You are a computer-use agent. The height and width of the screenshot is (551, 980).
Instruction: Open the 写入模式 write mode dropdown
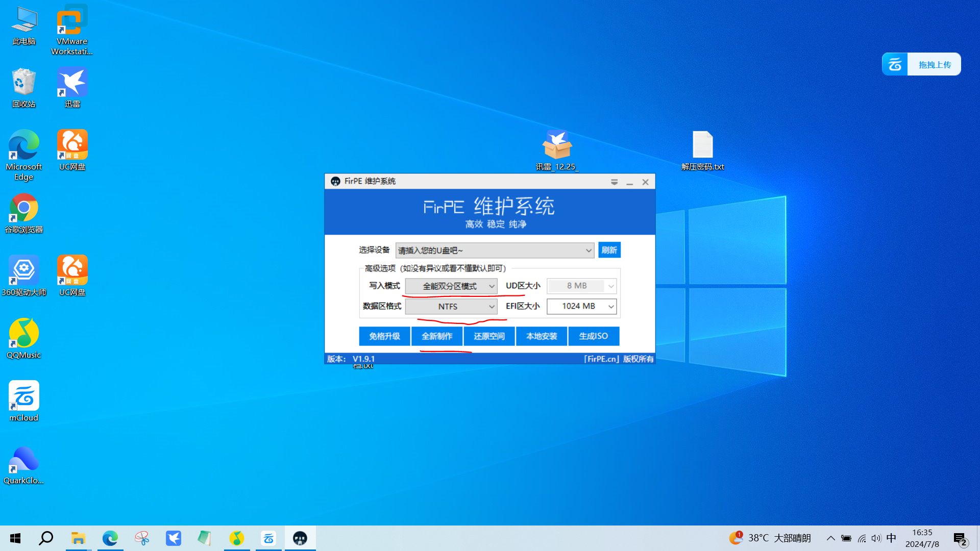pyautogui.click(x=451, y=286)
